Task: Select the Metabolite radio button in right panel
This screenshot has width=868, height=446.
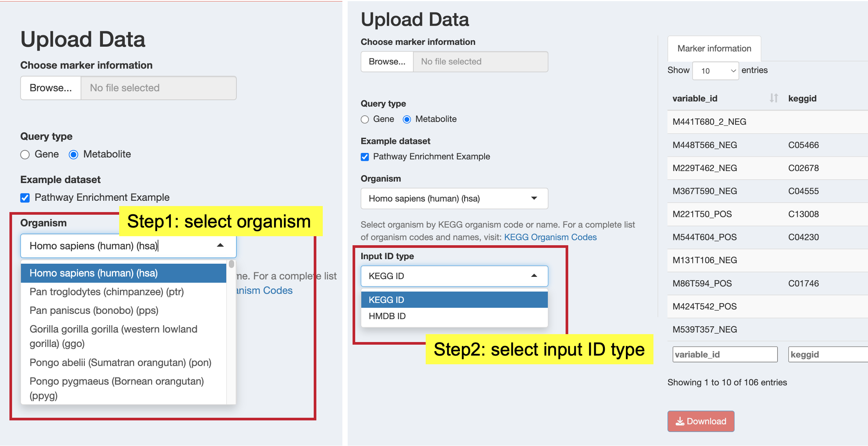Action: tap(407, 119)
